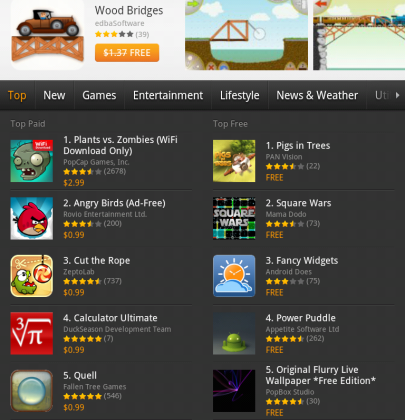
Task: Tap the $2.99 price of Plants vs. Zombies
Action: (x=74, y=183)
